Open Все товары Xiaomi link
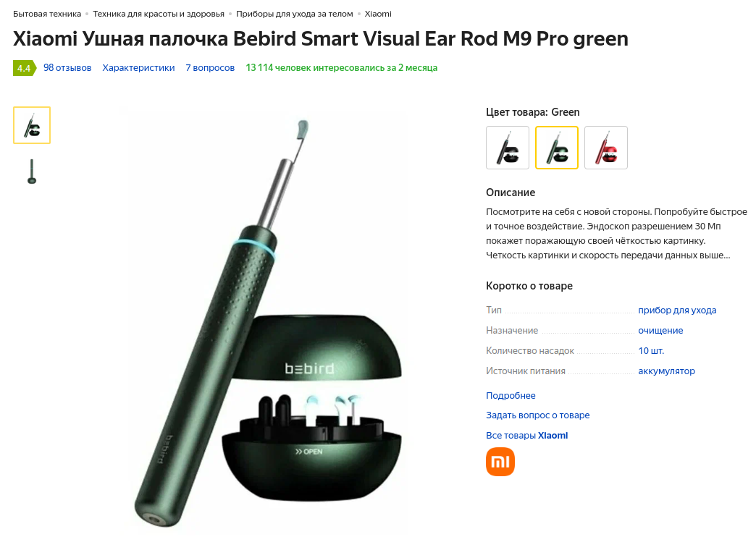This screenshot has width=756, height=558. point(527,436)
